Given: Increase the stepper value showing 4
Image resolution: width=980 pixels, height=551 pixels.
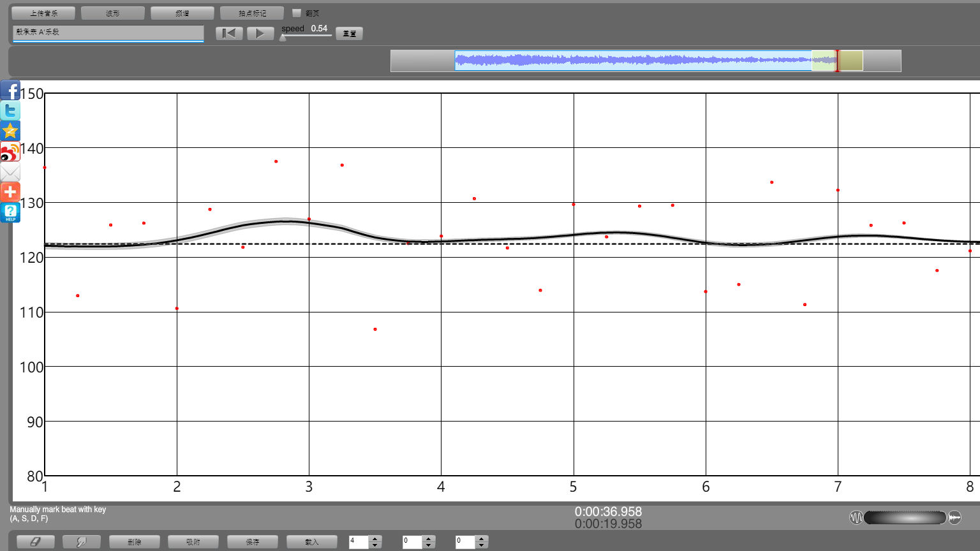Looking at the screenshot, I should click(375, 538).
